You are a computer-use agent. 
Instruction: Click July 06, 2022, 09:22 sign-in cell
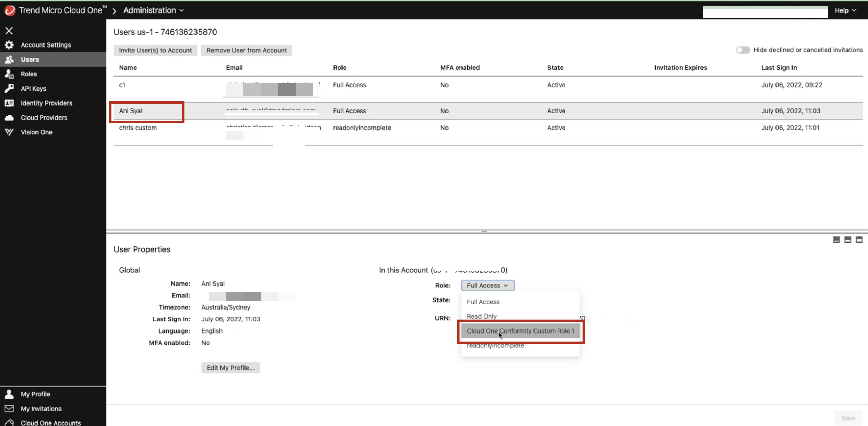pos(791,85)
